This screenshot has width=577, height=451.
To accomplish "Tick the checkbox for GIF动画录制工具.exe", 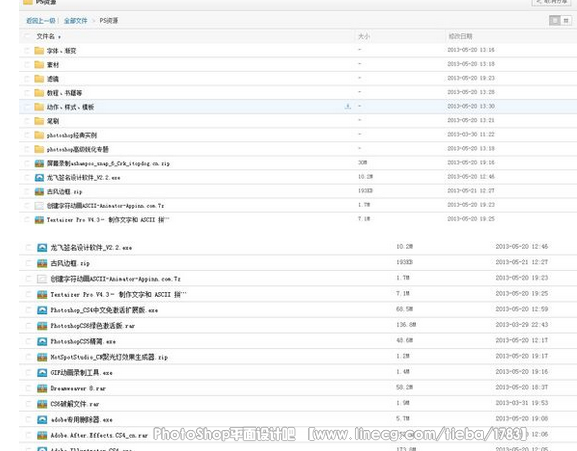I will tap(28, 373).
